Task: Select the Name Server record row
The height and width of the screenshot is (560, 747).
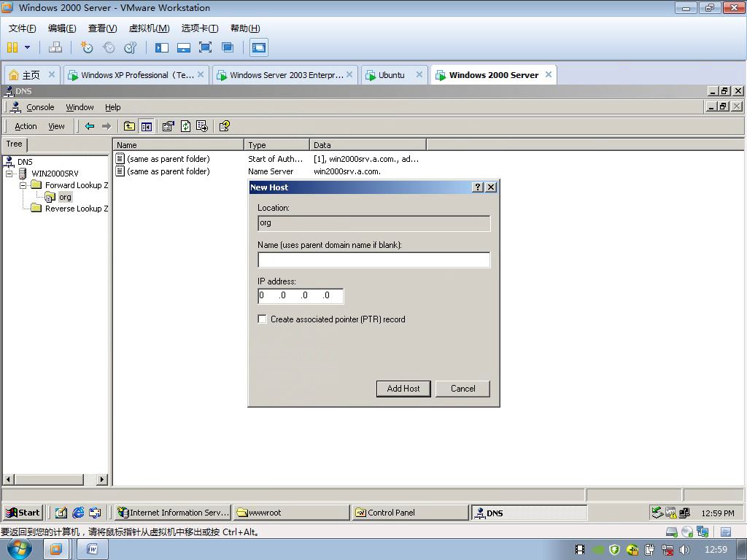Action: point(248,171)
